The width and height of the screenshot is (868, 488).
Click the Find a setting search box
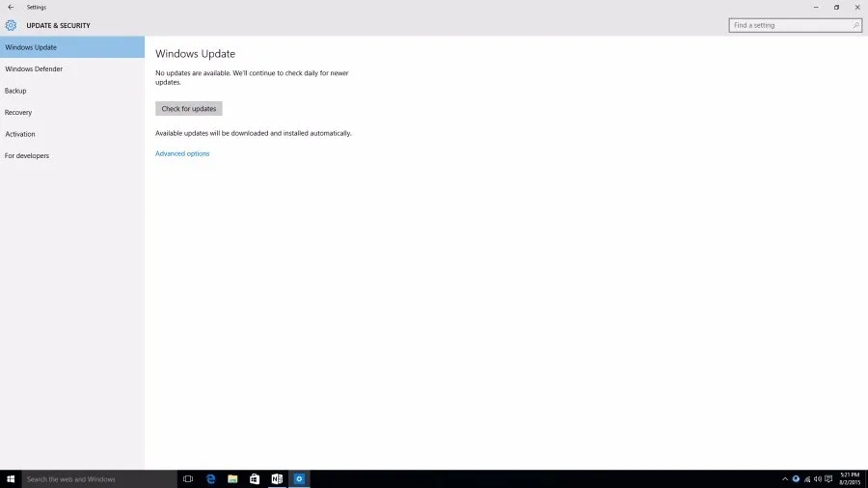[x=795, y=25]
